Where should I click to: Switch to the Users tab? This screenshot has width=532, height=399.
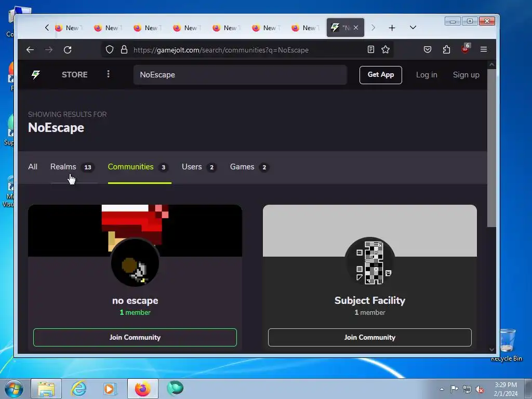click(199, 167)
